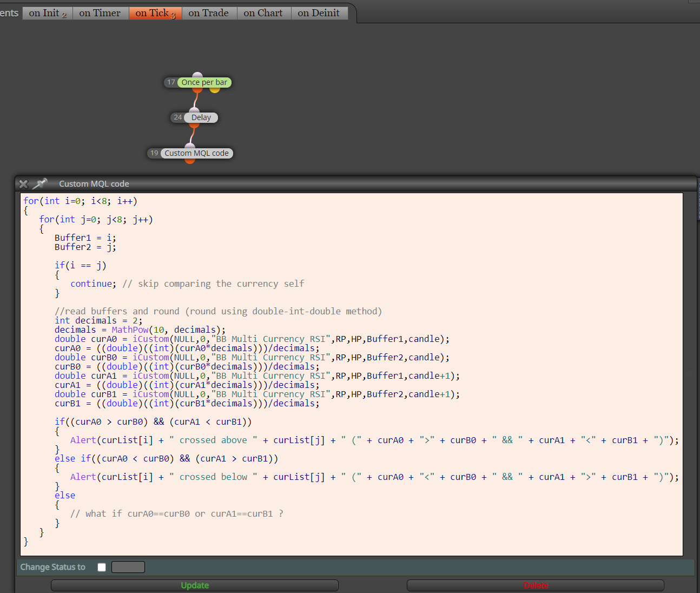Select the Delay block
Image resolution: width=700 pixels, height=593 pixels.
(201, 117)
